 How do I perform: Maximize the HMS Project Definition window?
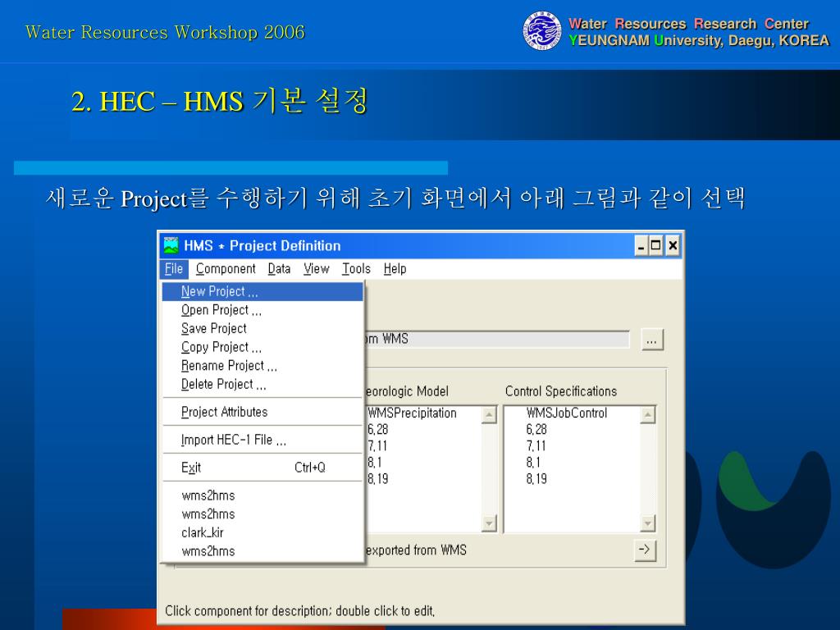(x=655, y=246)
